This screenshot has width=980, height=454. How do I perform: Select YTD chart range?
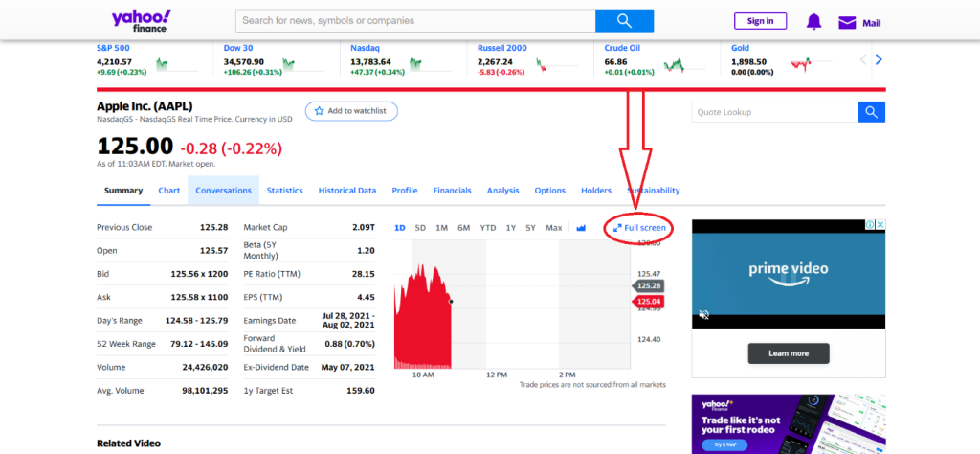487,228
